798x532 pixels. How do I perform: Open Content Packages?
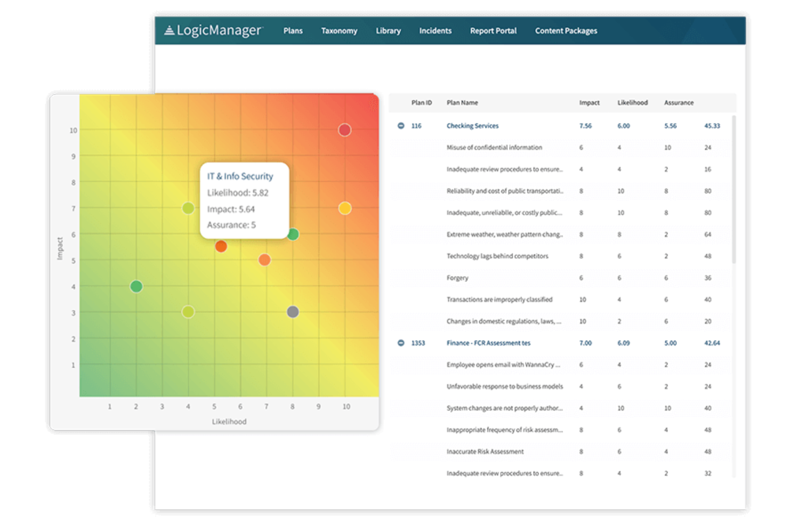click(x=565, y=31)
